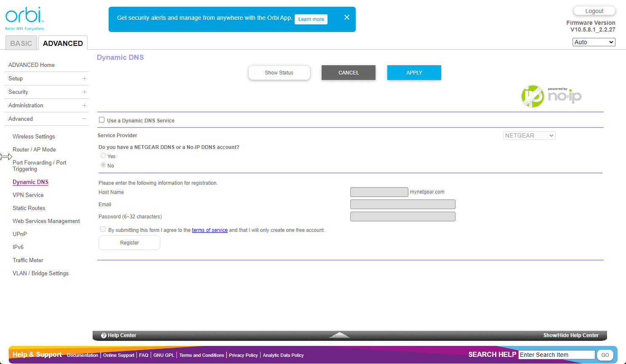
Task: Open the terms of service link
Action: click(x=210, y=230)
